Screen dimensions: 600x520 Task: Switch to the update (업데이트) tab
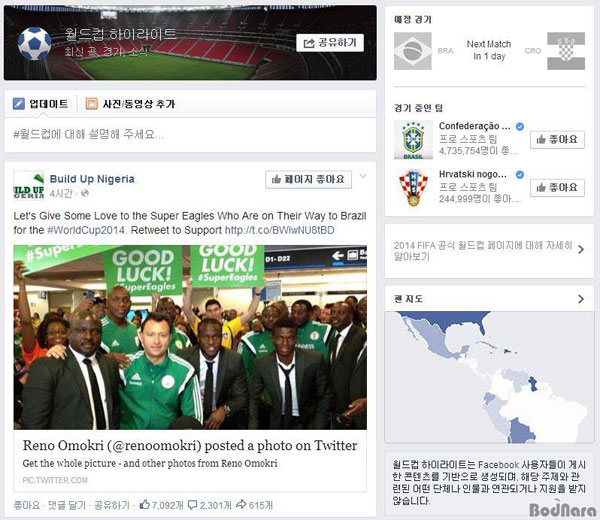click(41, 104)
